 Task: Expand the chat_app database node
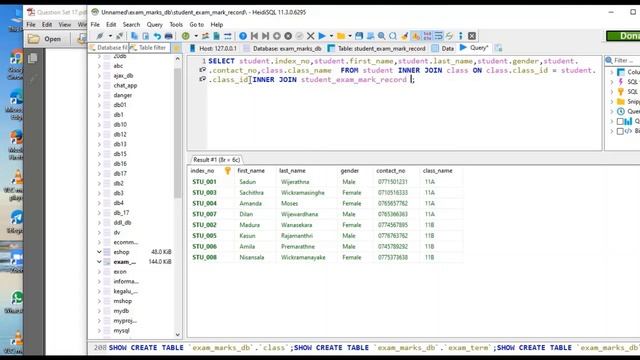pyautogui.click(x=99, y=85)
